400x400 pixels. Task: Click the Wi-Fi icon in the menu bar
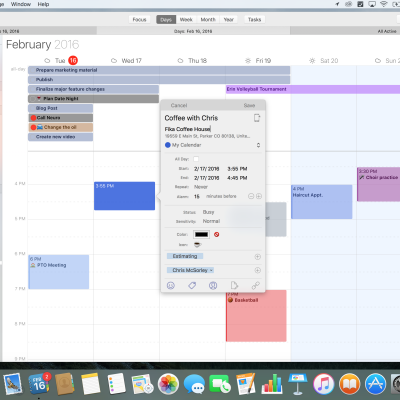(384, 4)
